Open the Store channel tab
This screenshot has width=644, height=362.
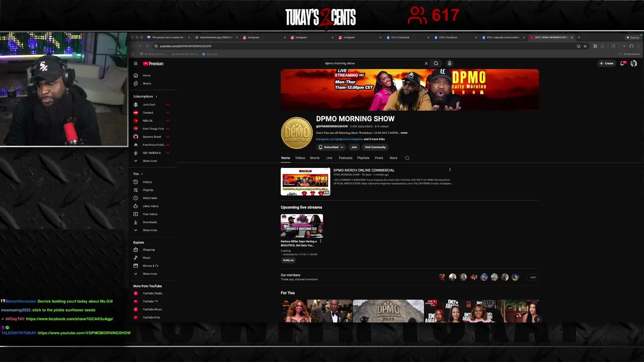393,158
